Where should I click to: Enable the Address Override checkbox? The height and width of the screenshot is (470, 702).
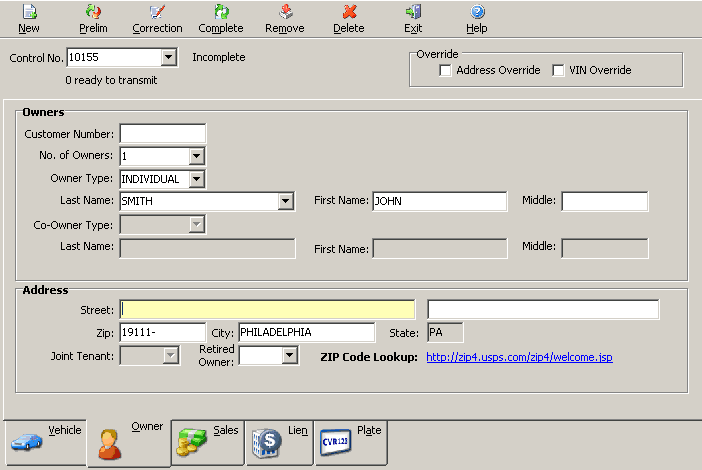[446, 71]
